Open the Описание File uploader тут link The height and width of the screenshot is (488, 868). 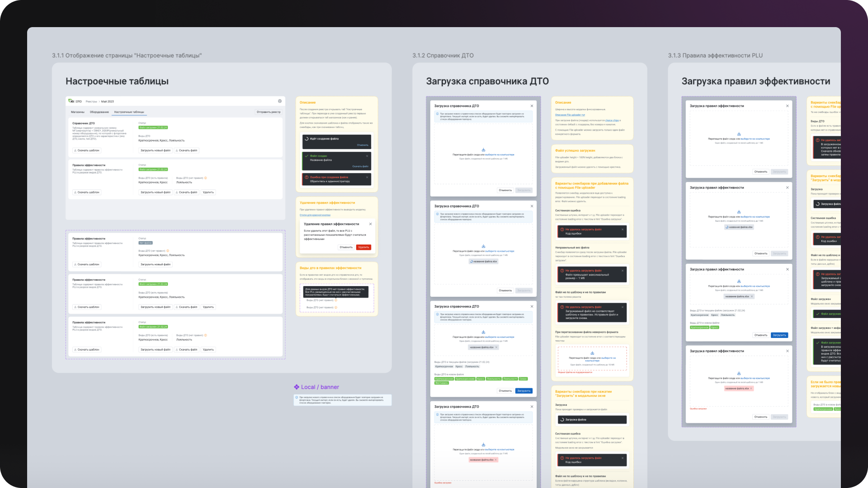570,115
